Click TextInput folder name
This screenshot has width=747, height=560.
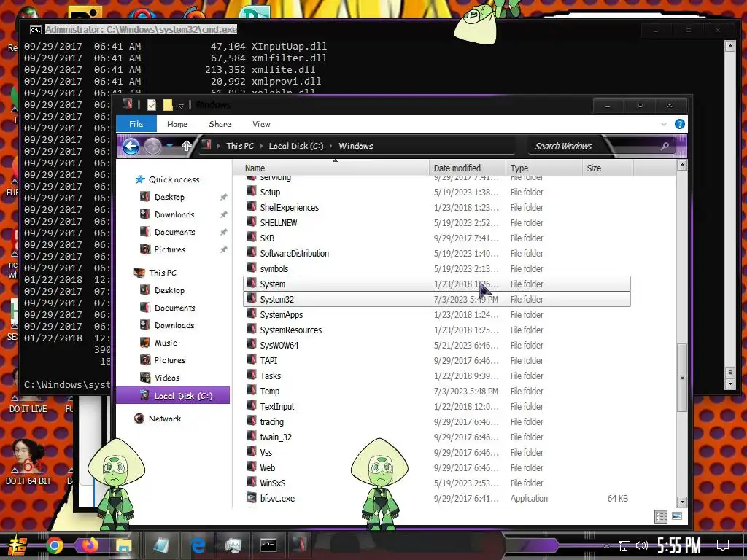276,407
